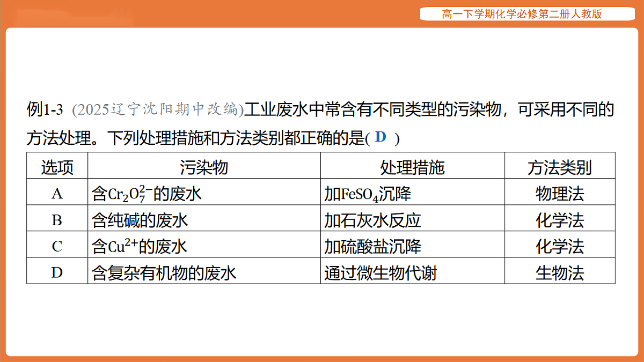
Task: Click the 例1-3 question number
Action: pos(45,110)
